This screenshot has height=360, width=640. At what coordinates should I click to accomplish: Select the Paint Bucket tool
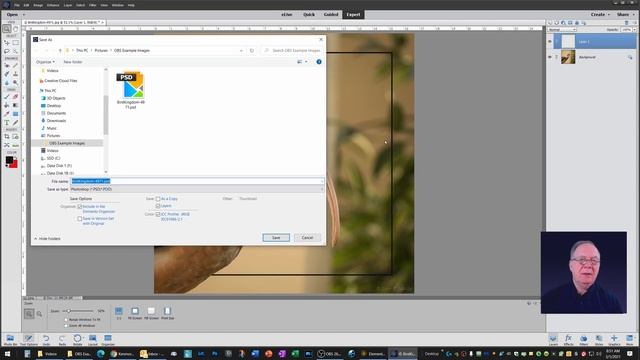(7, 105)
